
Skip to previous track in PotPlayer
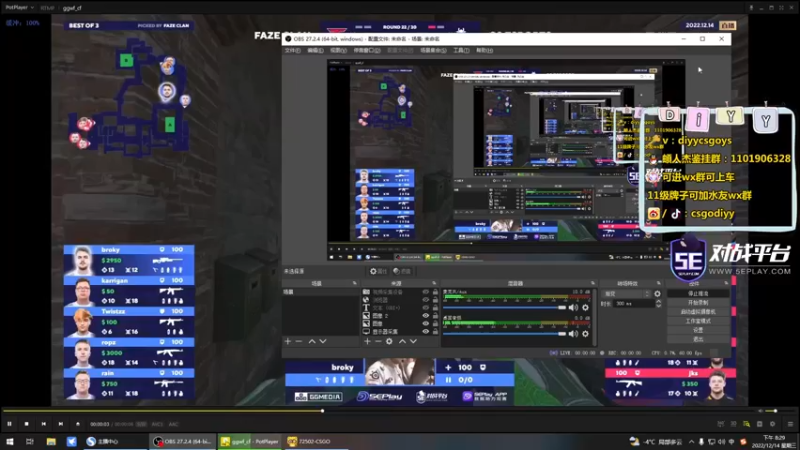(x=44, y=424)
